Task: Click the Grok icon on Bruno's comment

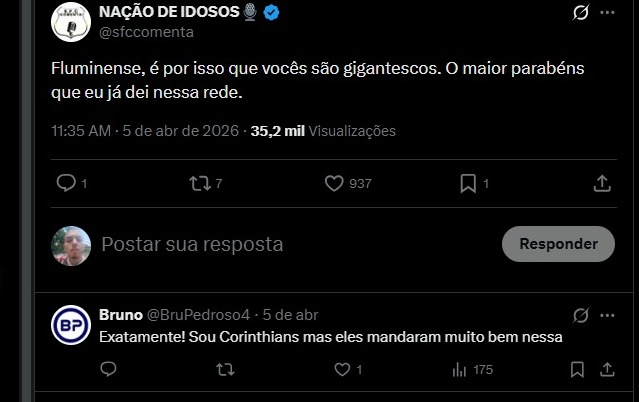Action: coord(579,314)
